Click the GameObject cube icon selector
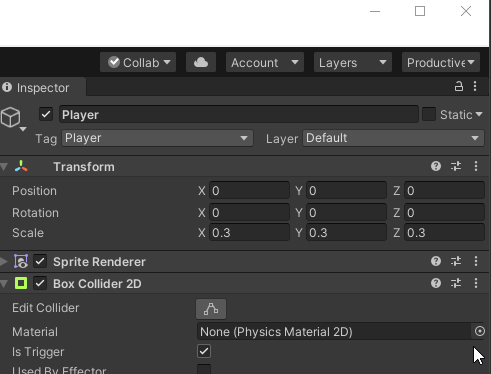 (x=13, y=118)
